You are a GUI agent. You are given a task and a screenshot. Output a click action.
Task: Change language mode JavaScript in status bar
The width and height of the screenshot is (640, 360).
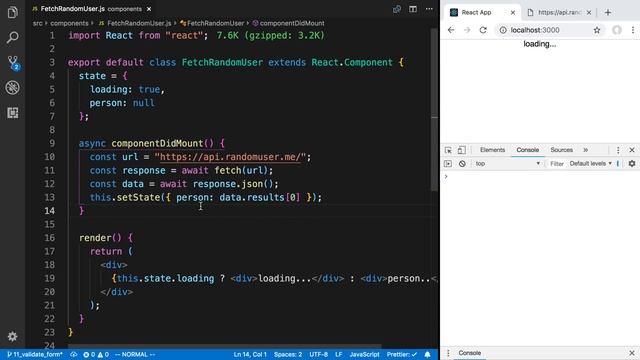click(x=364, y=354)
